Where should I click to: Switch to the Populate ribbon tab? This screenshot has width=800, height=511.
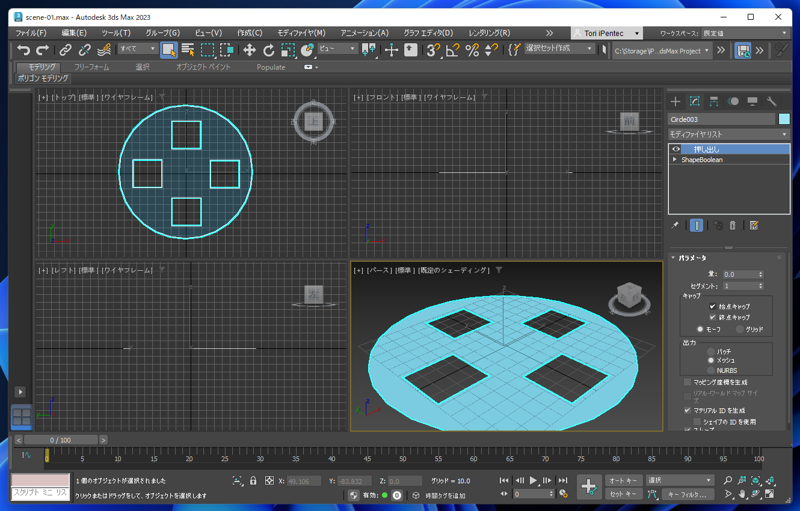271,67
